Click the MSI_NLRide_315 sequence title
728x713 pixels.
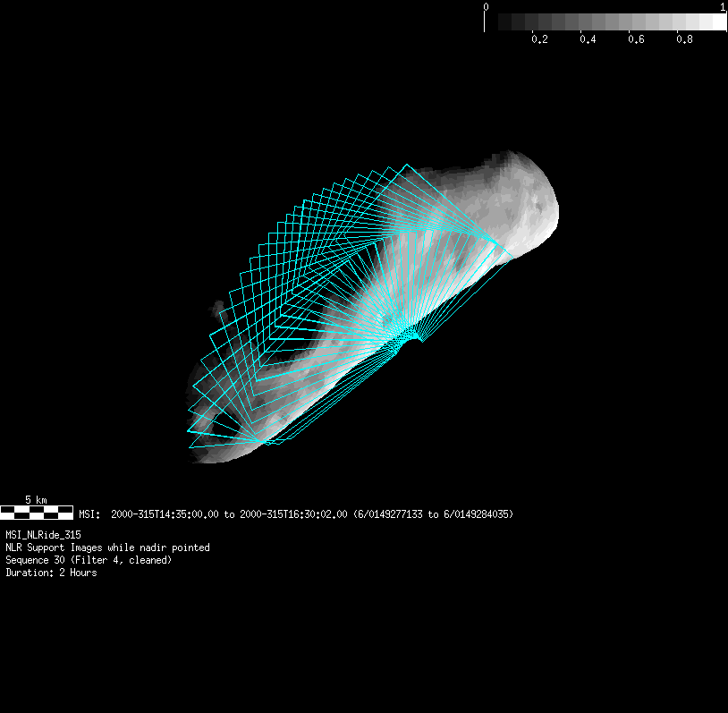[43, 534]
